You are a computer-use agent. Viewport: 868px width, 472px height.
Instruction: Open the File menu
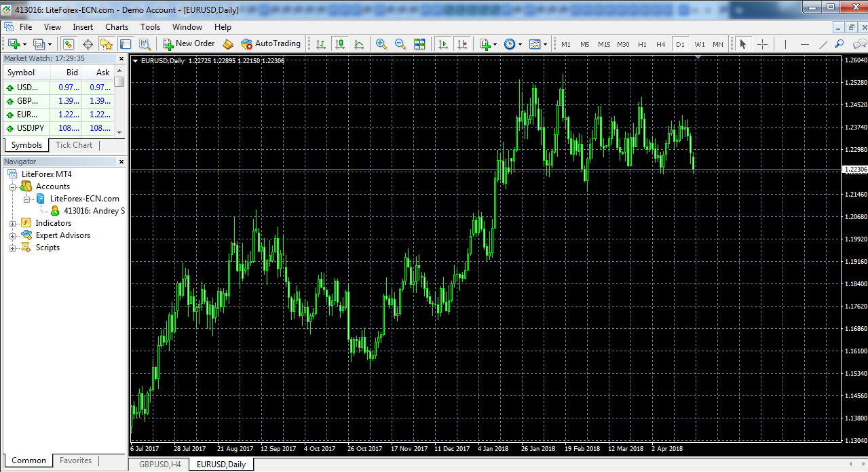tap(26, 27)
